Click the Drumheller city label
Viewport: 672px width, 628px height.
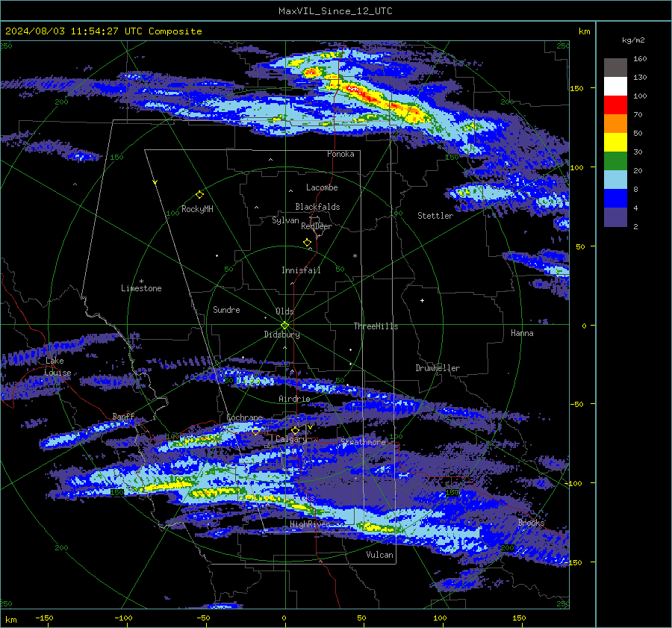438,368
